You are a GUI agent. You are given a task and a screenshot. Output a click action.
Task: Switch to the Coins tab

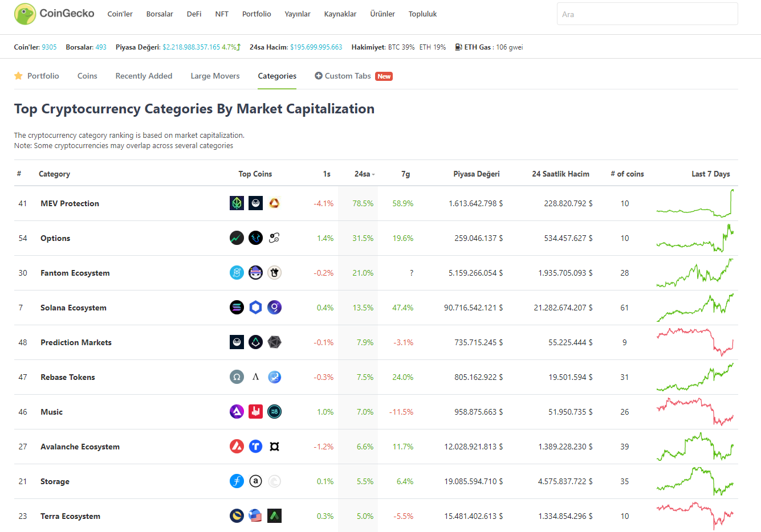[x=87, y=76]
